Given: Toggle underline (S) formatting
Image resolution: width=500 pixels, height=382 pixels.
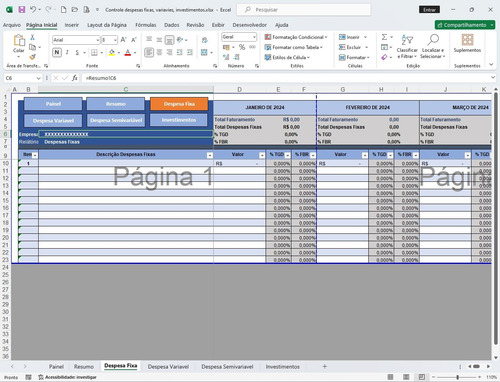Looking at the screenshot, I should click(x=77, y=52).
